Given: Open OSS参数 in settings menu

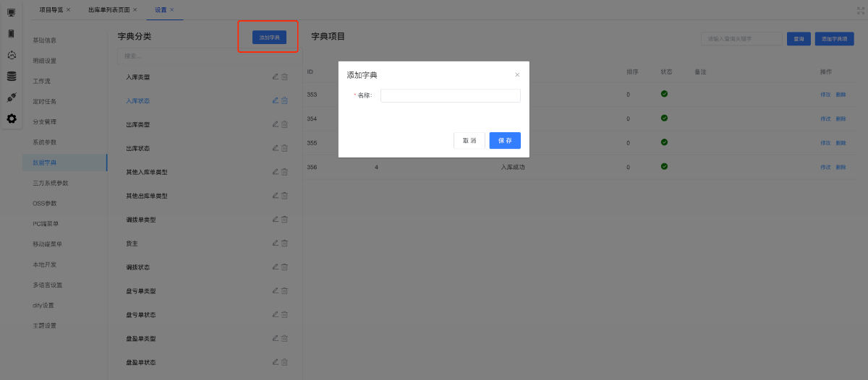Looking at the screenshot, I should (x=45, y=203).
